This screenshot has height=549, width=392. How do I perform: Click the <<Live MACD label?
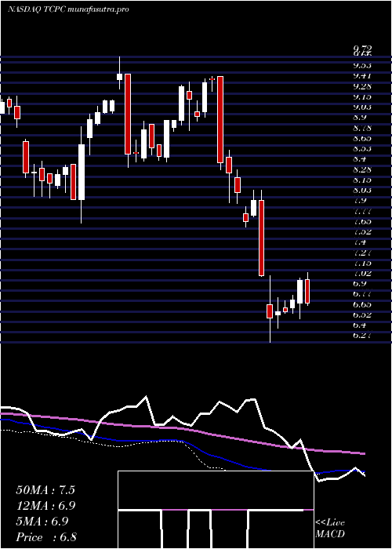point(330,529)
